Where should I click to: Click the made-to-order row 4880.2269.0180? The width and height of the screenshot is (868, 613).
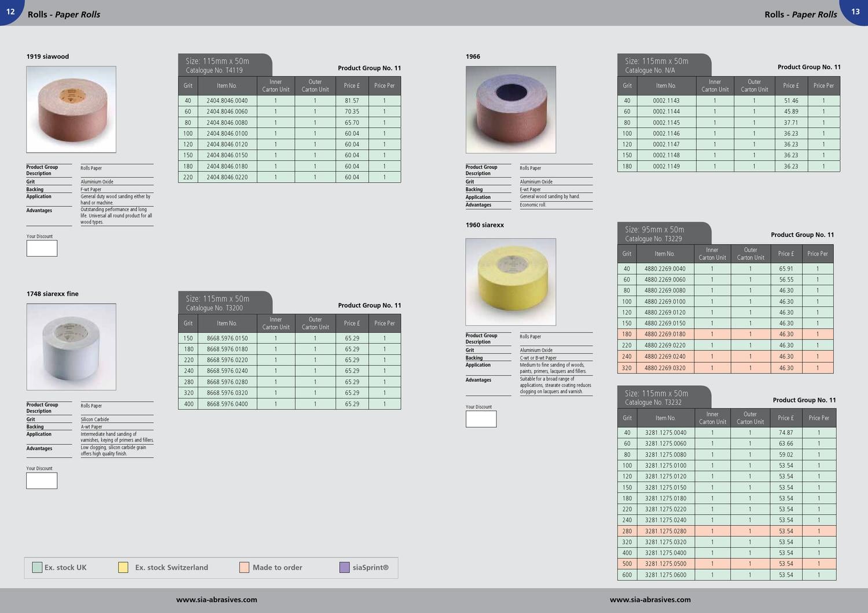tap(725, 334)
